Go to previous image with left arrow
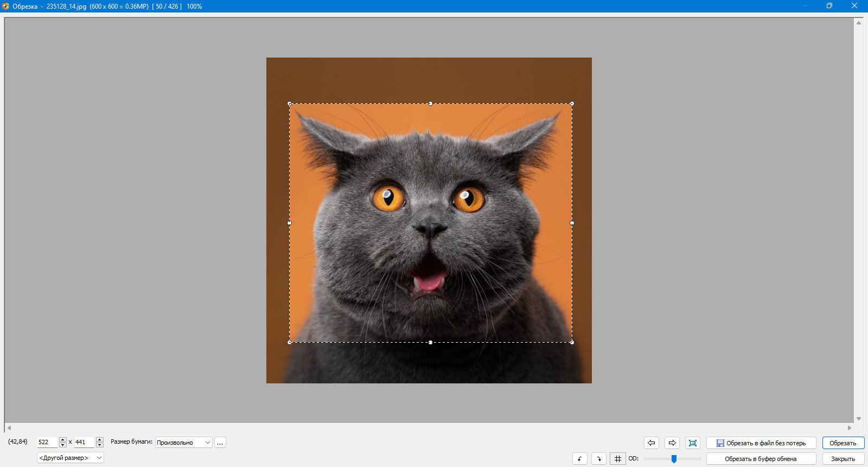The width and height of the screenshot is (868, 467). pos(652,443)
